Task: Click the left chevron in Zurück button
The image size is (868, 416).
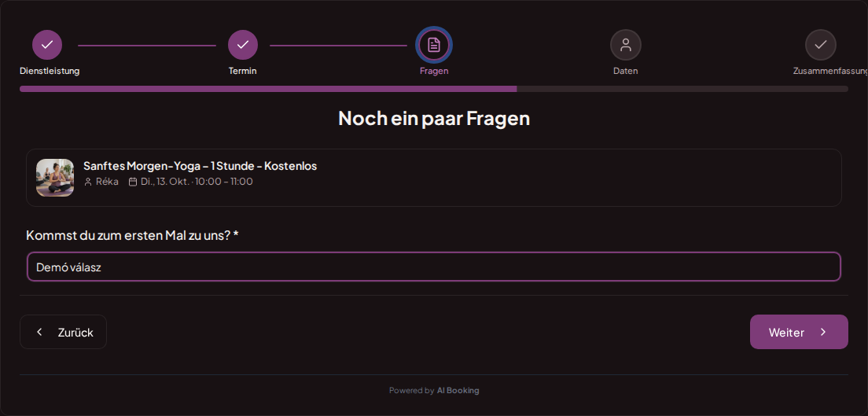Action: coord(39,332)
